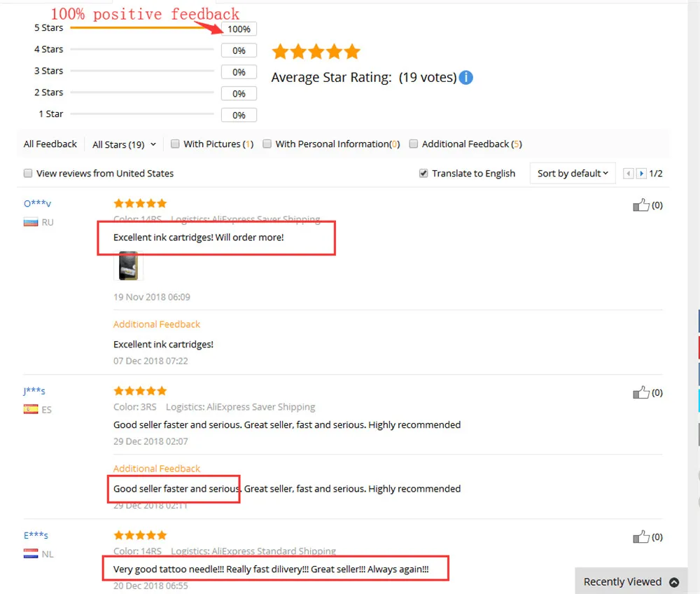Check View reviews from United States
This screenshot has height=594, width=700.
pyautogui.click(x=28, y=173)
